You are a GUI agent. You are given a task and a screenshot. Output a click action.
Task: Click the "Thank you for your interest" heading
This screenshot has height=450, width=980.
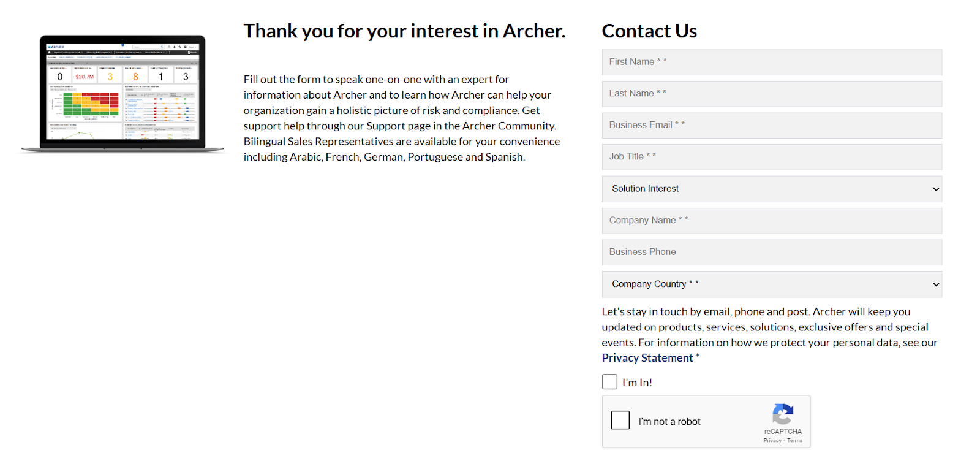404,31
